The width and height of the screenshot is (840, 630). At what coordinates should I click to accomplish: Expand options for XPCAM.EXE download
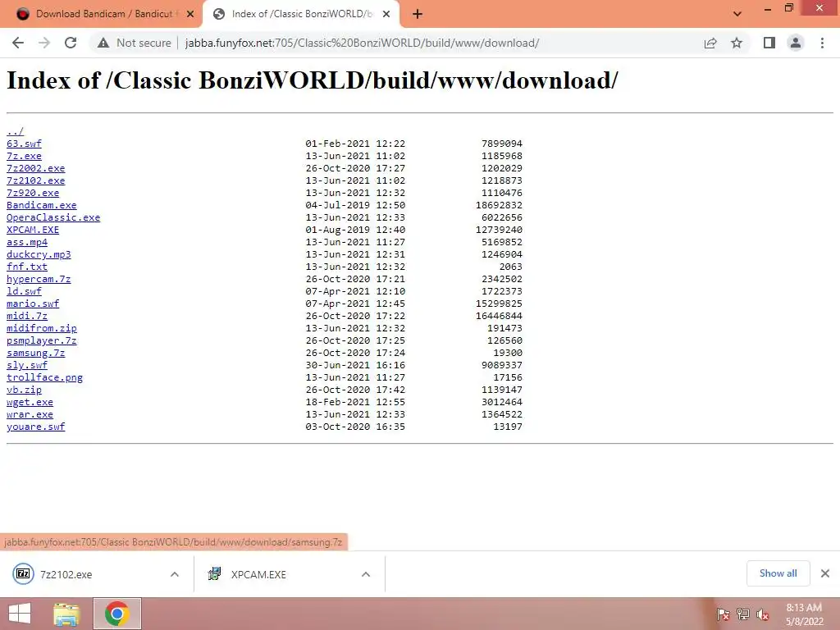[366, 574]
